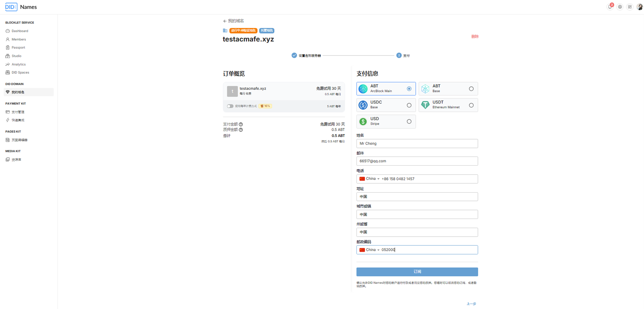Expand the phone country code dropdown
The width and height of the screenshot is (644, 309).
tap(370, 179)
